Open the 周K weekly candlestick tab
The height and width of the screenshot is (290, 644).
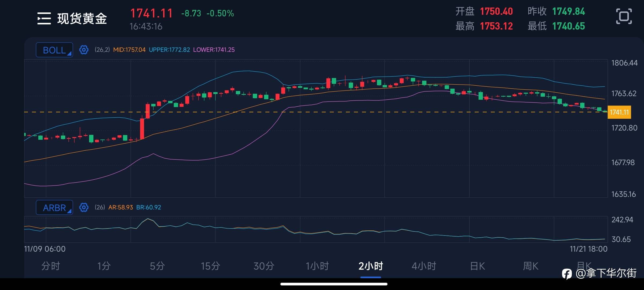click(530, 266)
